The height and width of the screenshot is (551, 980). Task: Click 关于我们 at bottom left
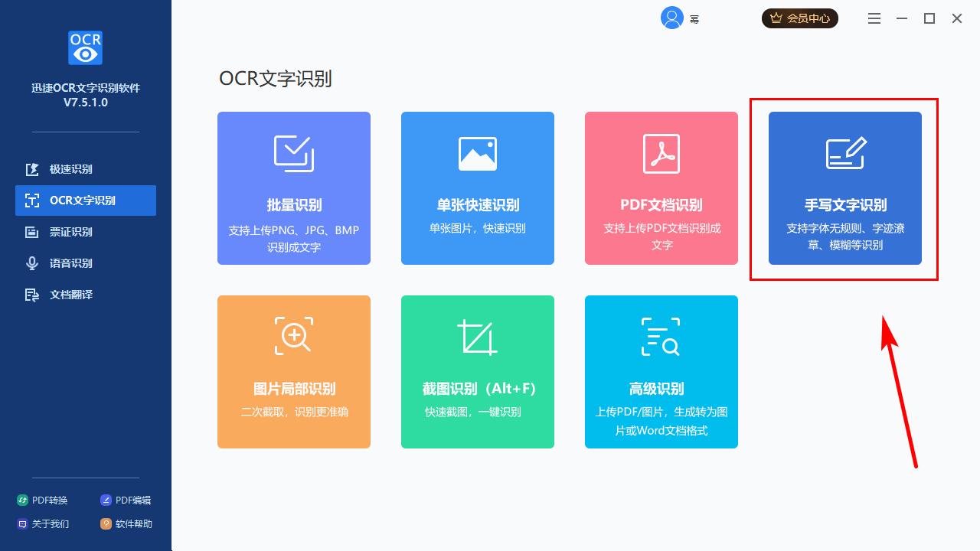(x=44, y=524)
